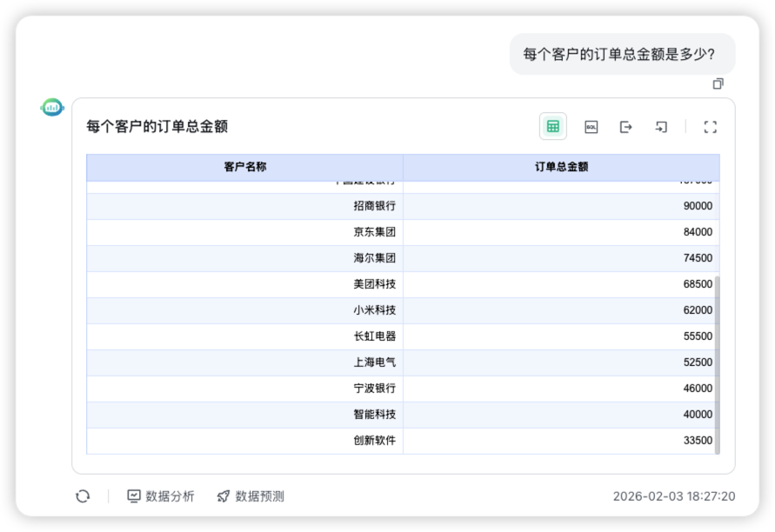Click the import/save to icon
The height and width of the screenshot is (532, 775).
pos(660,126)
